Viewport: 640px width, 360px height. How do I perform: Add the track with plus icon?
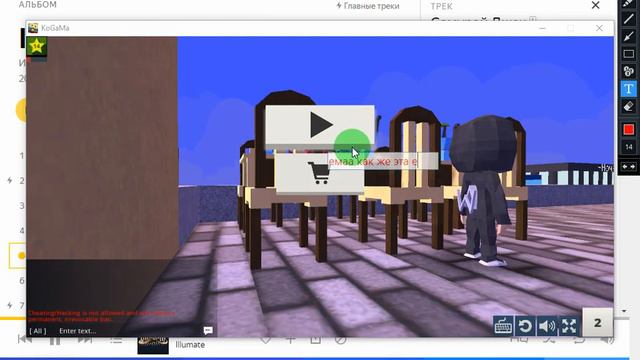(291, 340)
